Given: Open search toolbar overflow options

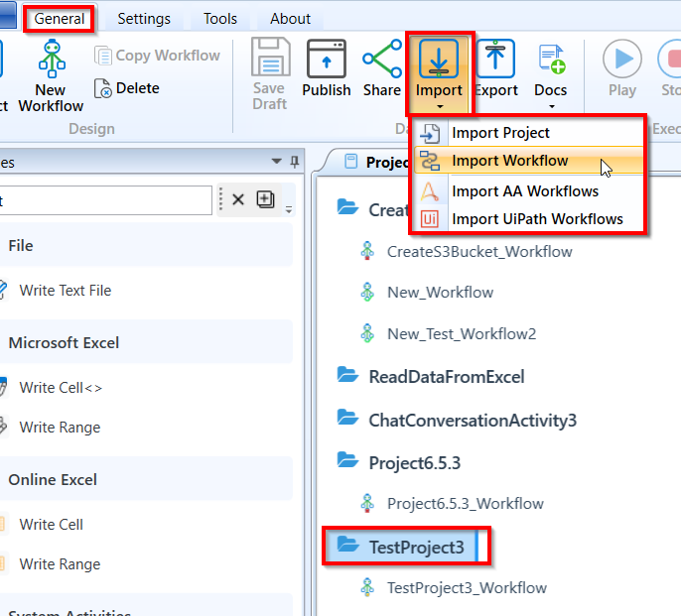Looking at the screenshot, I should [x=288, y=210].
